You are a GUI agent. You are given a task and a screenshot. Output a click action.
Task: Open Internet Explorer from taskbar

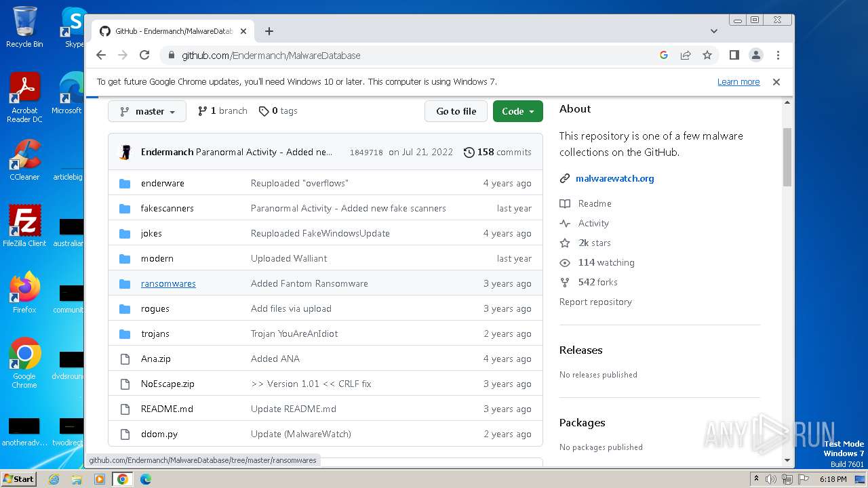click(x=54, y=479)
